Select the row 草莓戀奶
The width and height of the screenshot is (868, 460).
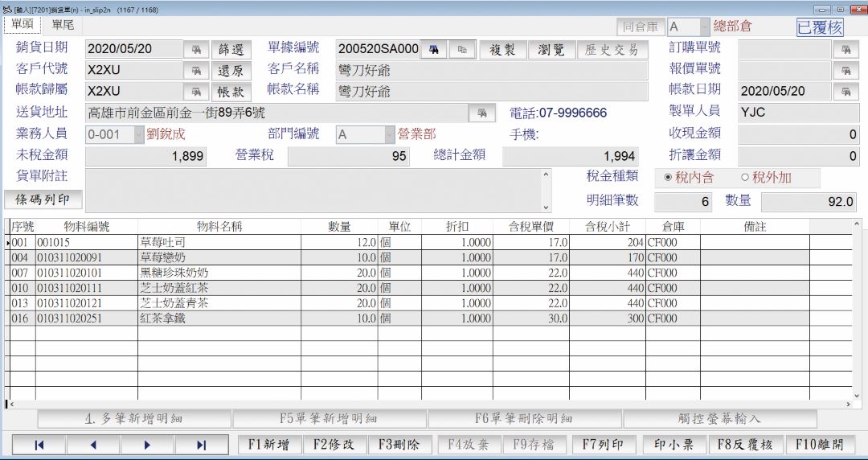(428, 257)
